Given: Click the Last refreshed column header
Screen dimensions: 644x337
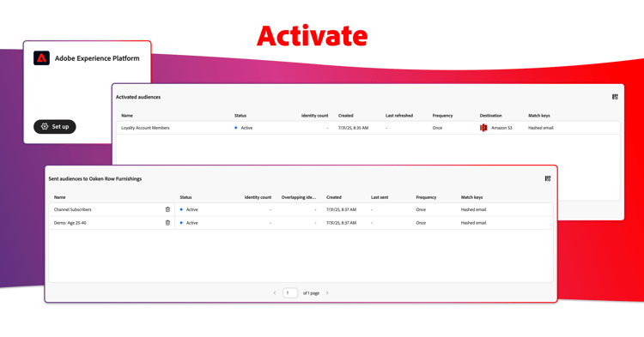Looking at the screenshot, I should 399,116.
